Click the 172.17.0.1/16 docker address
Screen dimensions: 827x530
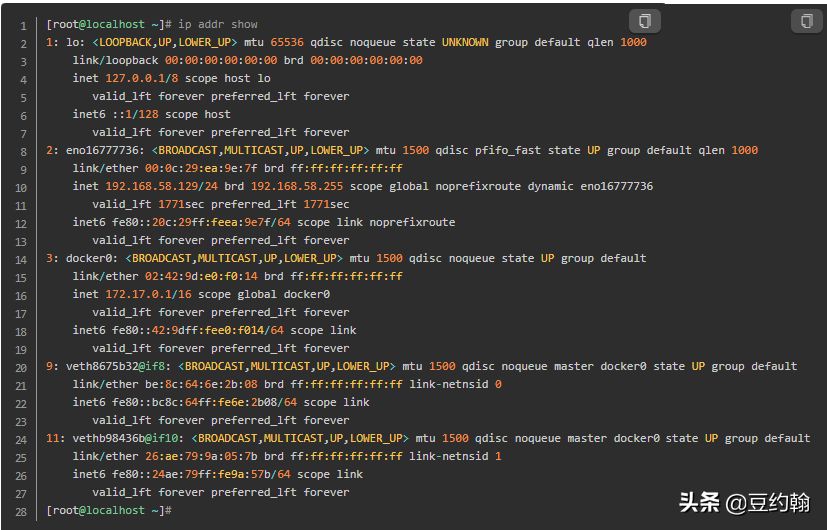coord(148,294)
